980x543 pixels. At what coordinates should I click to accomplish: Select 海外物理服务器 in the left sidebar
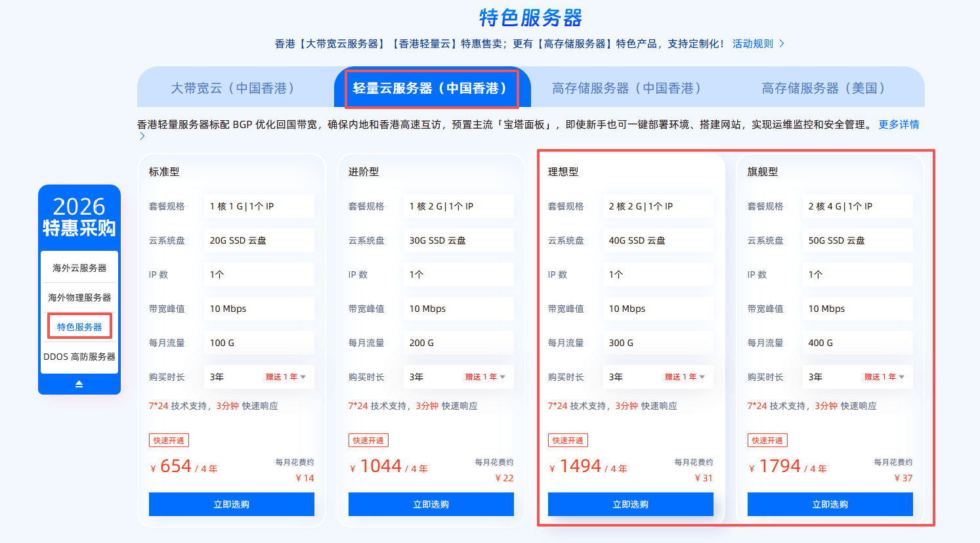(x=79, y=297)
